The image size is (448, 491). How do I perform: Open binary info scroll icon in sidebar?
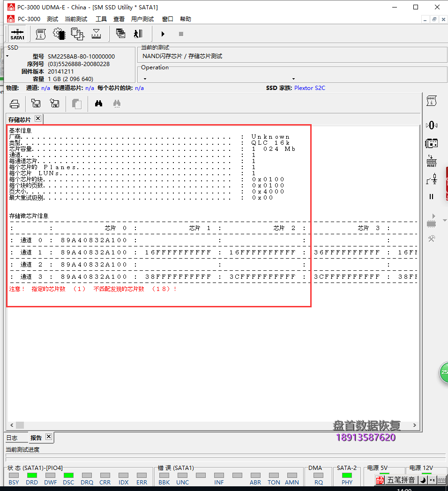[432, 101]
